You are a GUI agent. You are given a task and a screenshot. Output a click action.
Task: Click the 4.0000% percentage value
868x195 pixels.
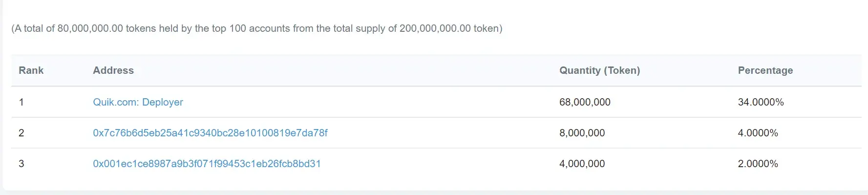click(x=758, y=133)
